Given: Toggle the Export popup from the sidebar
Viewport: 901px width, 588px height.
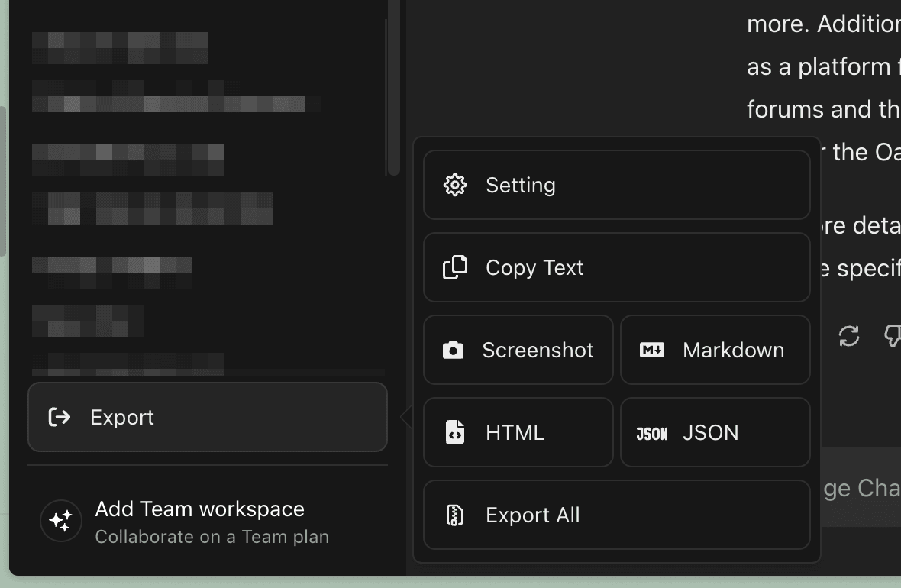Looking at the screenshot, I should click(x=208, y=417).
